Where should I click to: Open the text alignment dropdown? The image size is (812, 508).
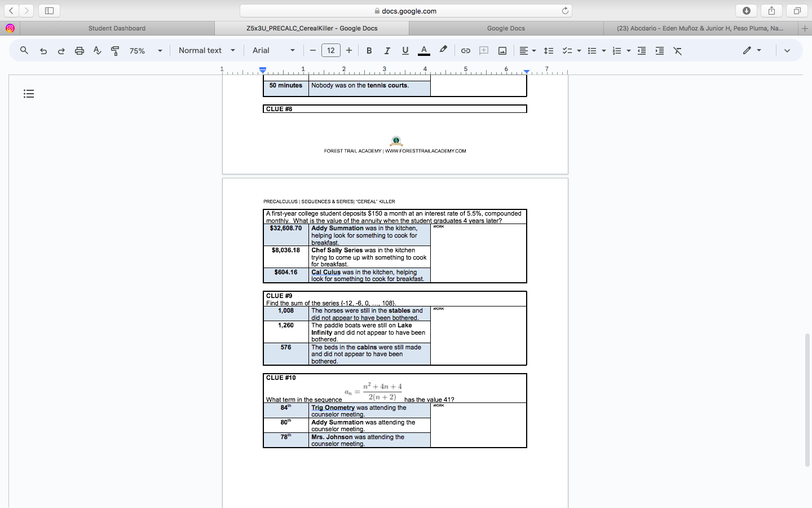click(527, 51)
